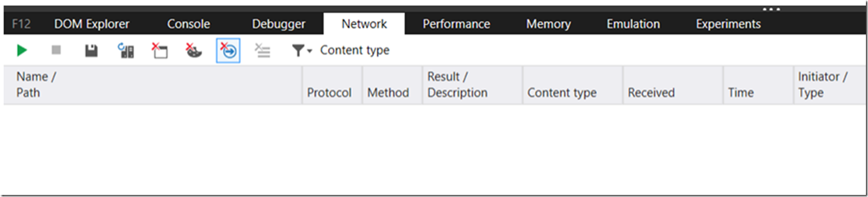Open the three dots overflow menu
Image resolution: width=868 pixels, height=197 pixels.
771,9
